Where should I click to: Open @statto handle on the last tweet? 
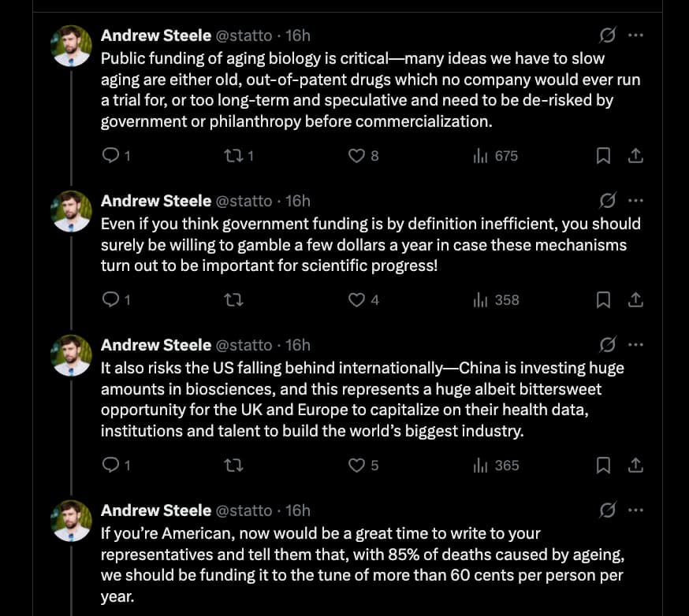tap(244, 510)
